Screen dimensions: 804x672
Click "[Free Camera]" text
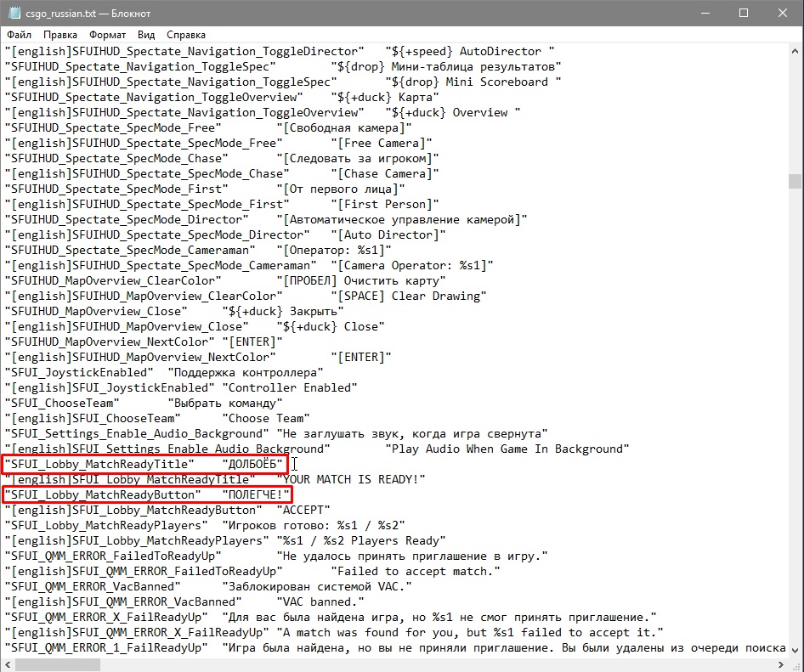point(382,144)
